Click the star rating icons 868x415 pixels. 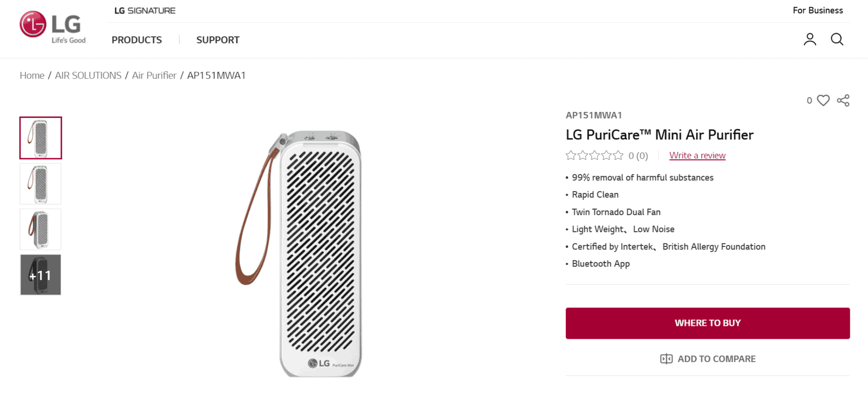pyautogui.click(x=594, y=156)
